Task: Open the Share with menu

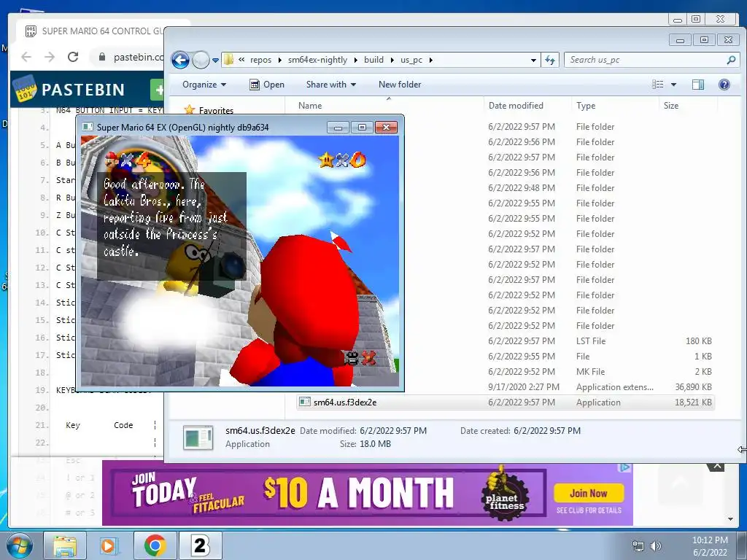Action: click(x=330, y=85)
